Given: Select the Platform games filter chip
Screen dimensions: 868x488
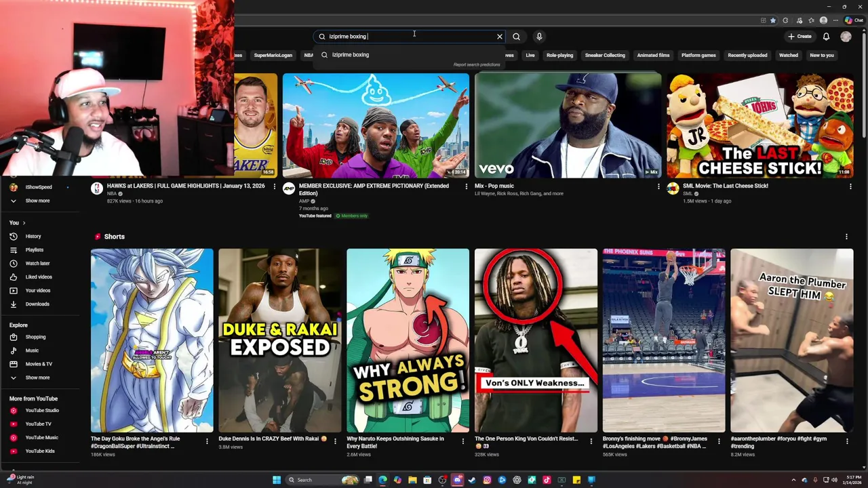Looking at the screenshot, I should click(x=698, y=56).
